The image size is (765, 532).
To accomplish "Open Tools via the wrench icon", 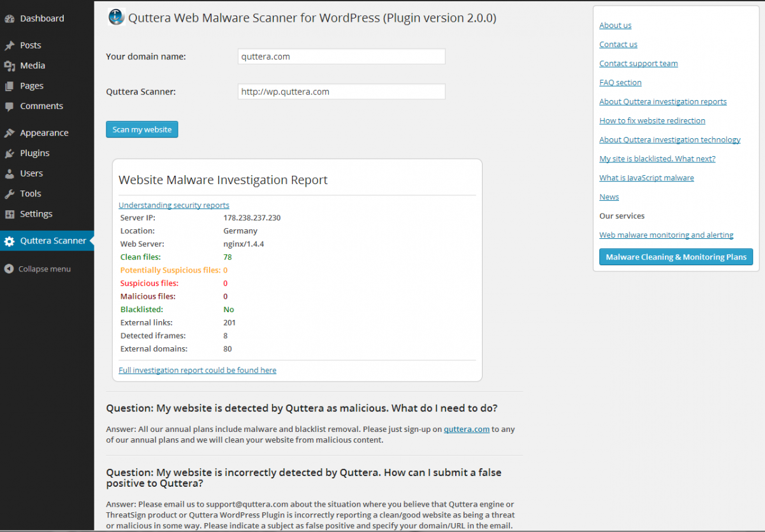I will coord(11,194).
